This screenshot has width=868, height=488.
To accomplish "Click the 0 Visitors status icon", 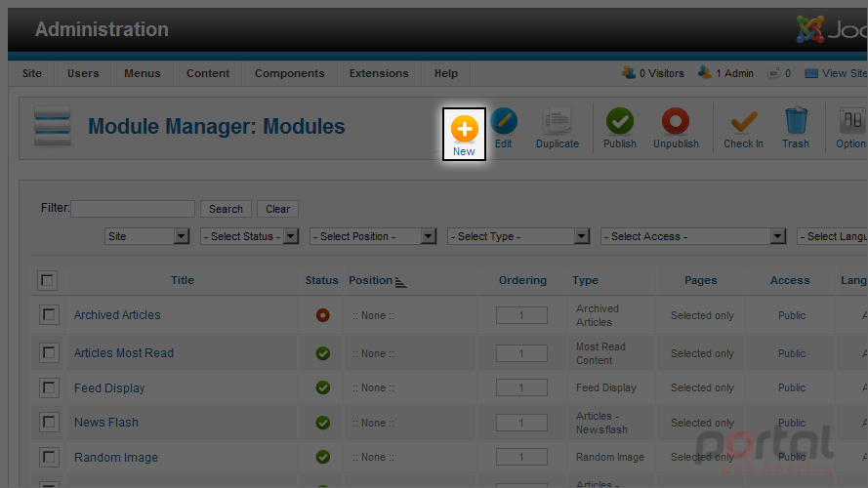I will pyautogui.click(x=629, y=72).
